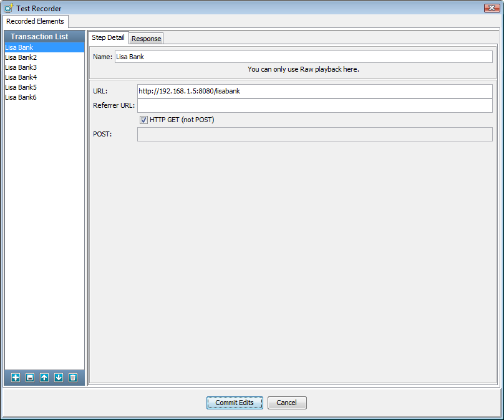Move the selected transaction up with the up-arrow icon

(x=44, y=377)
